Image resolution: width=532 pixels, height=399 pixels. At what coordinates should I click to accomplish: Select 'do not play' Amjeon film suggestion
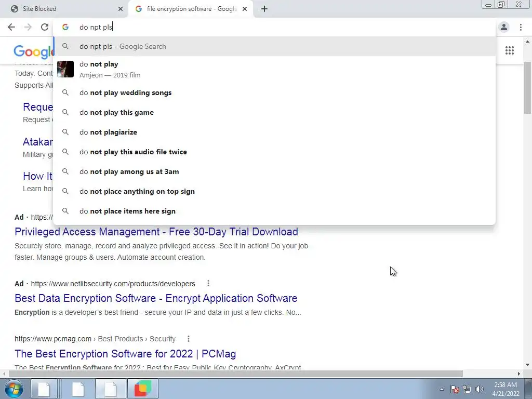(x=274, y=69)
